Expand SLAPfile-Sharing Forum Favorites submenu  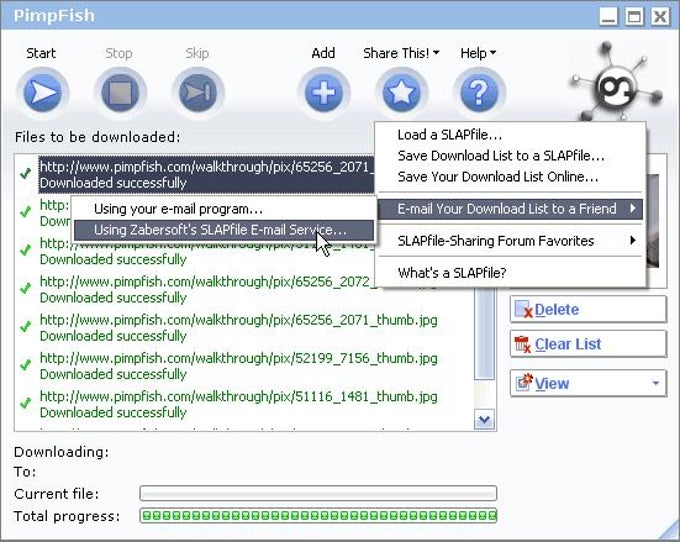click(510, 241)
